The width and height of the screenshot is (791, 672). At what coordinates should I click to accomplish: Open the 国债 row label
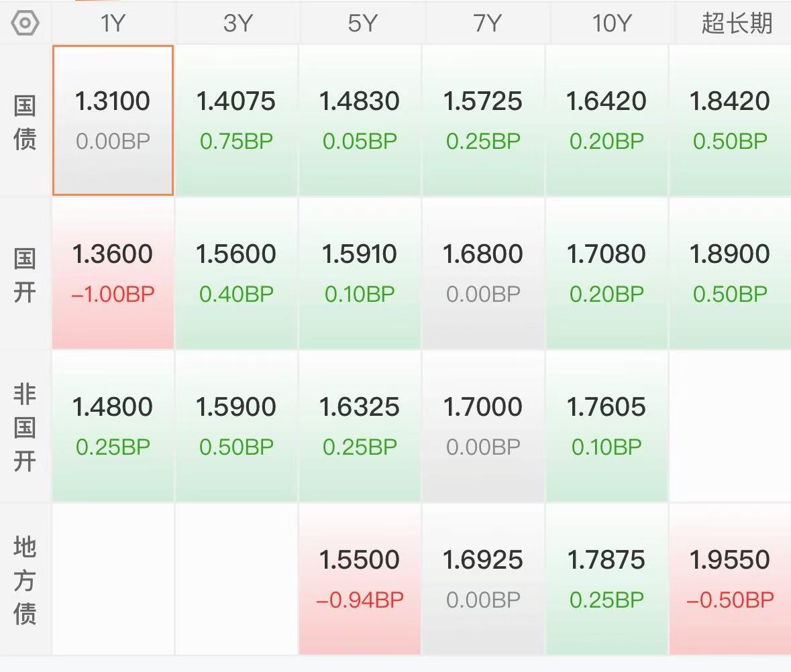coord(25,121)
